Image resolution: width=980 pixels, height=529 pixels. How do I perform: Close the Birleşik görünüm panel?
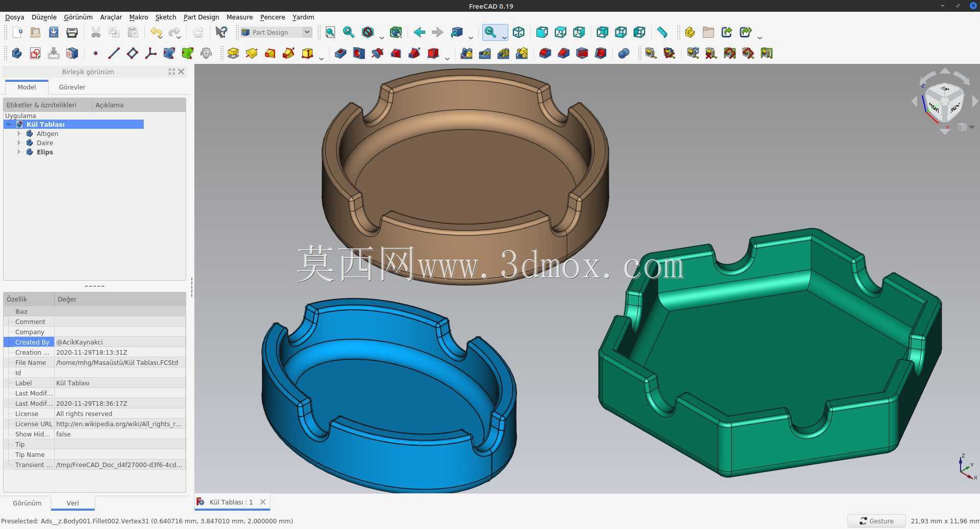(181, 72)
